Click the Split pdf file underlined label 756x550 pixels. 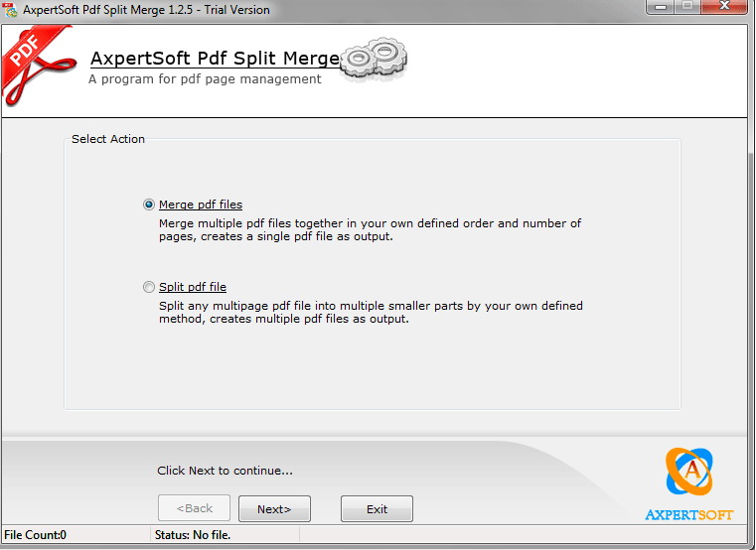(193, 287)
